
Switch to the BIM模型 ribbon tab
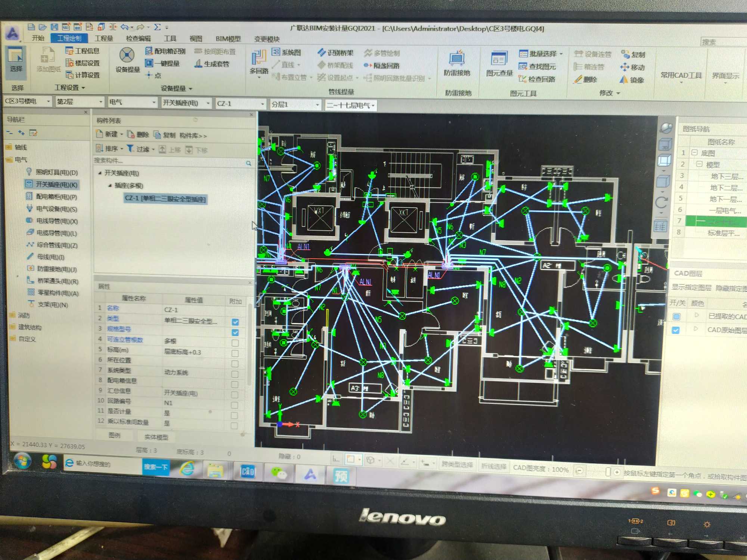[x=228, y=39]
